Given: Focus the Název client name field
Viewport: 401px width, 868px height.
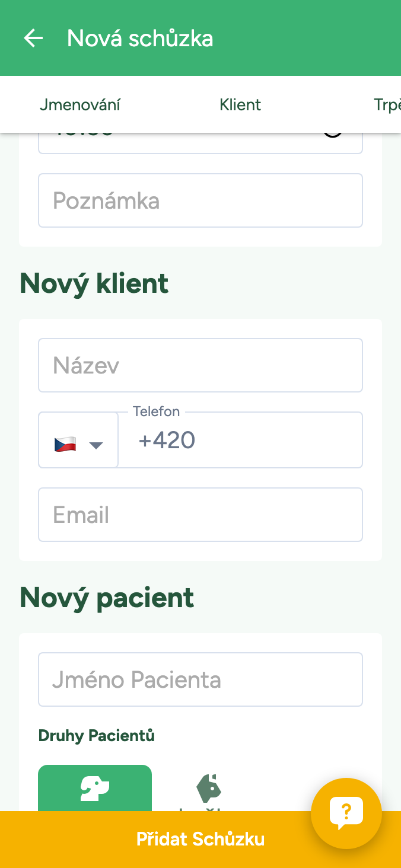Looking at the screenshot, I should (x=200, y=365).
